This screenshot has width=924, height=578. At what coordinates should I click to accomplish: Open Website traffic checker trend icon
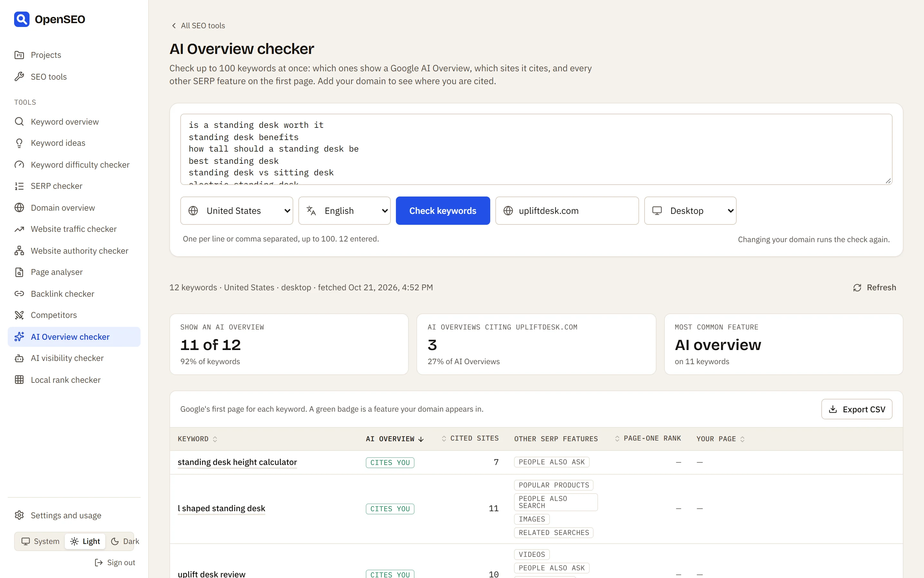19,229
